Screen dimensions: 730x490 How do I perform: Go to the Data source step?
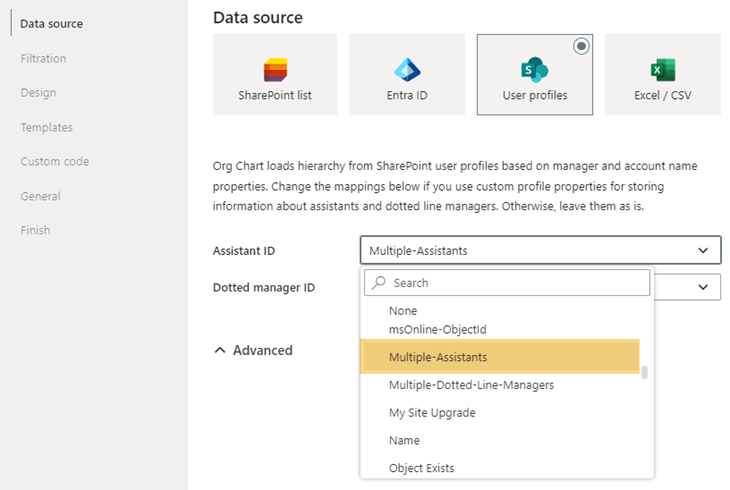pos(52,24)
